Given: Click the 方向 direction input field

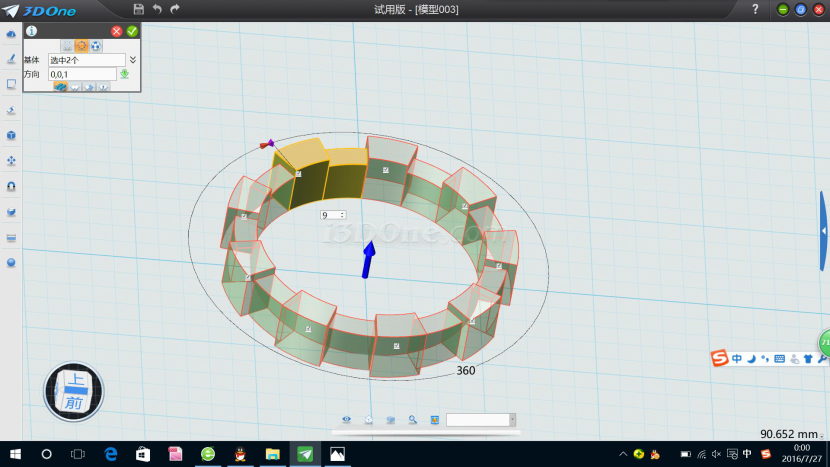Looking at the screenshot, I should click(82, 74).
